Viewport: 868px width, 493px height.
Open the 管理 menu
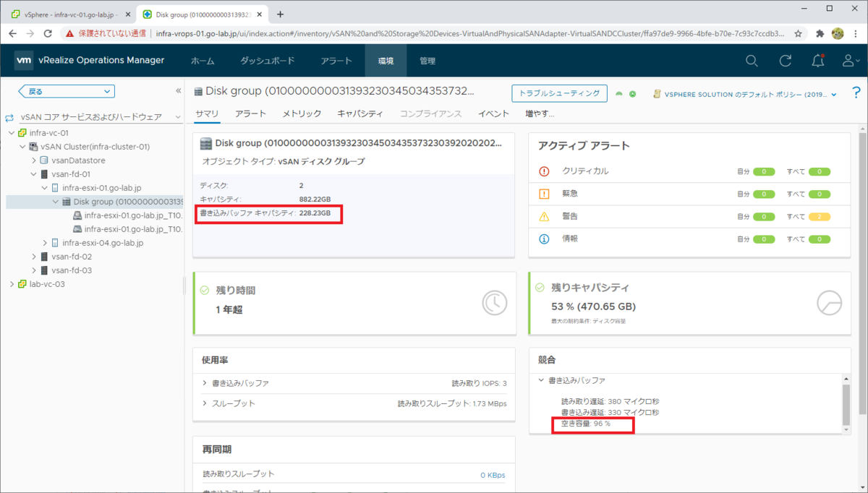pyautogui.click(x=427, y=61)
